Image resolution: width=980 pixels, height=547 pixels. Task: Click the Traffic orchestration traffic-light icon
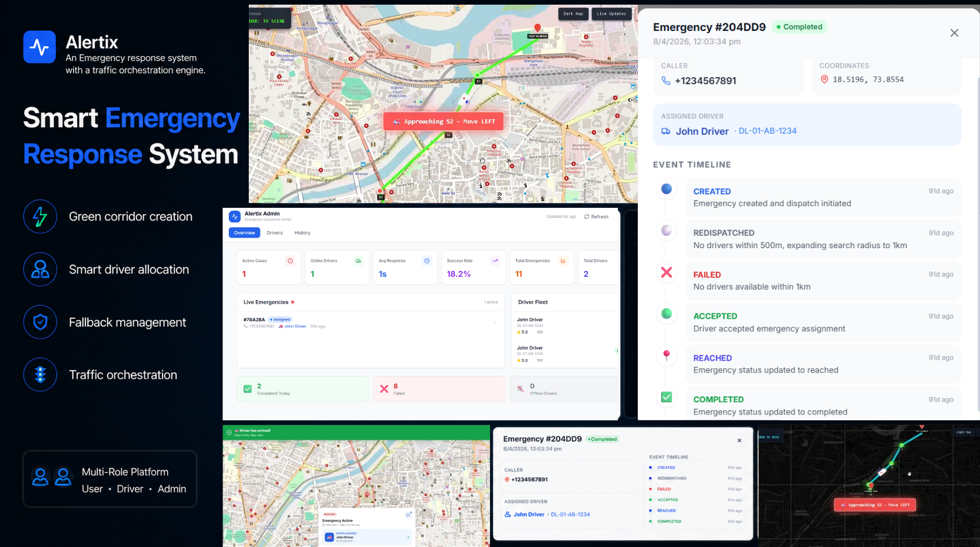(40, 375)
